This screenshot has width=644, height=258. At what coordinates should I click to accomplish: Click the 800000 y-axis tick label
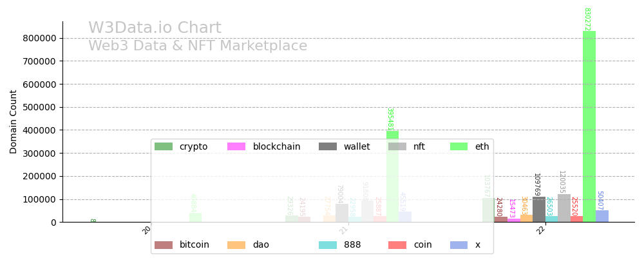pos(39,38)
